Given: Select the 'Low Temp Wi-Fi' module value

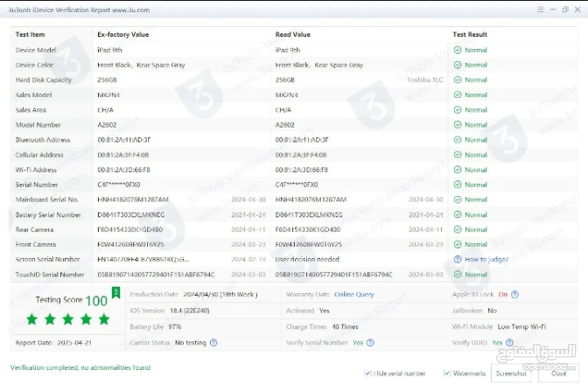Looking at the screenshot, I should click(522, 327).
